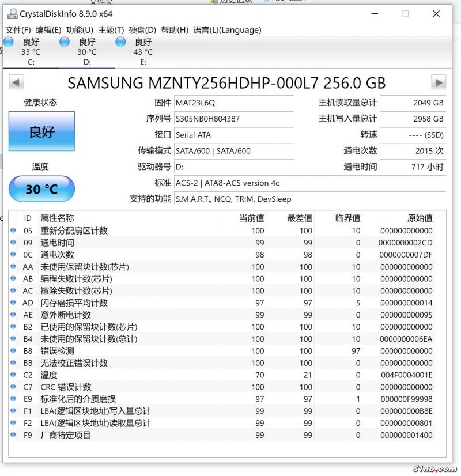Open the 文件(F) menu
The height and width of the screenshot is (476, 461).
[18, 30]
